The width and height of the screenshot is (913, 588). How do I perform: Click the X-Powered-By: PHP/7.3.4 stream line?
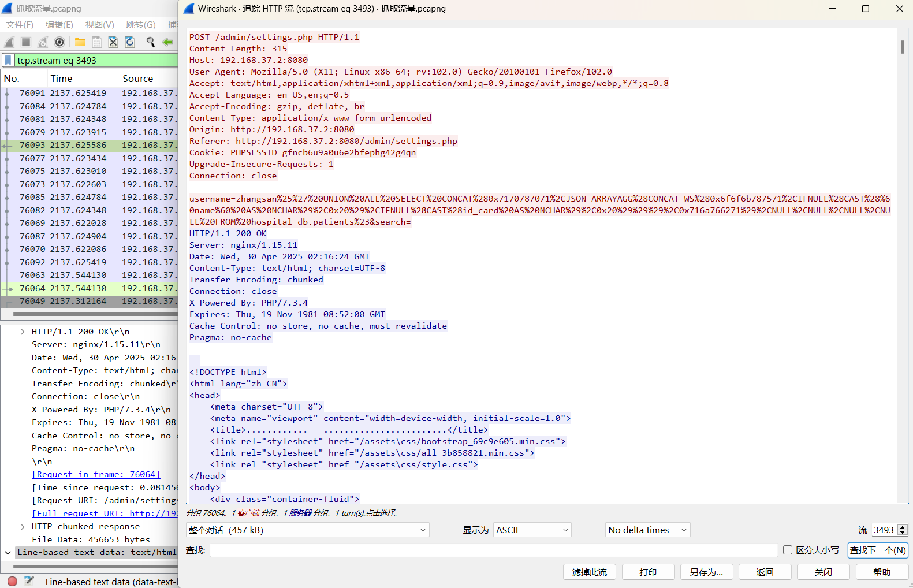pos(248,303)
